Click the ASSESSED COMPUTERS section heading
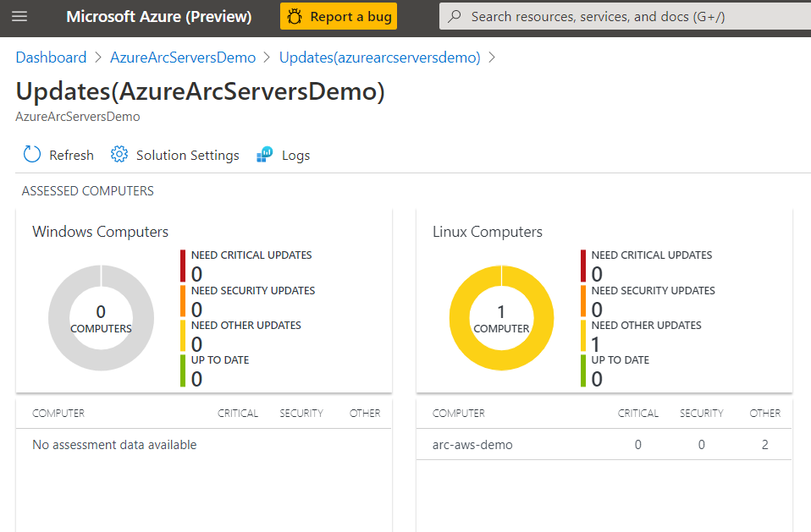Screen dimensions: 811x532 [x=88, y=191]
